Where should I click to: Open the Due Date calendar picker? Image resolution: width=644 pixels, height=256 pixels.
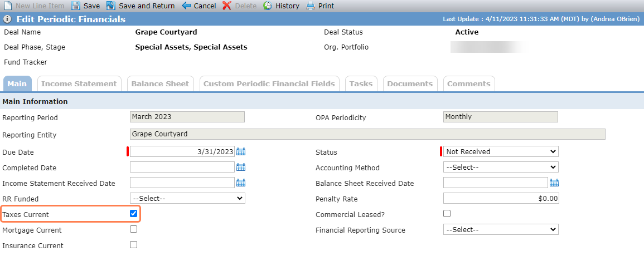[241, 152]
